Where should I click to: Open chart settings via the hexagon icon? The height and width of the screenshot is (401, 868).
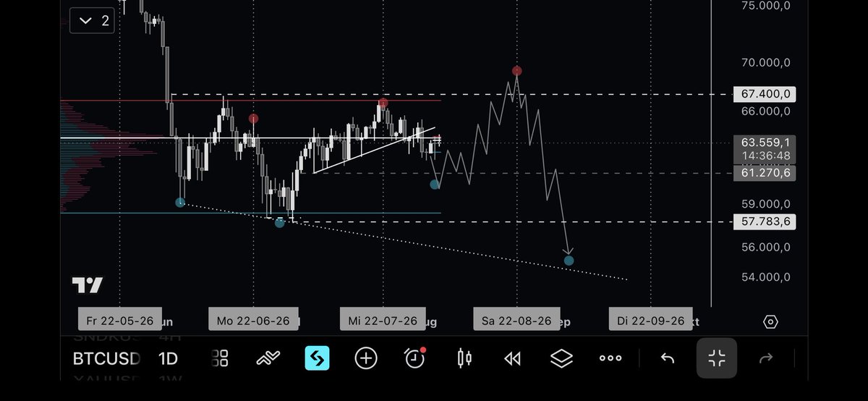(770, 322)
